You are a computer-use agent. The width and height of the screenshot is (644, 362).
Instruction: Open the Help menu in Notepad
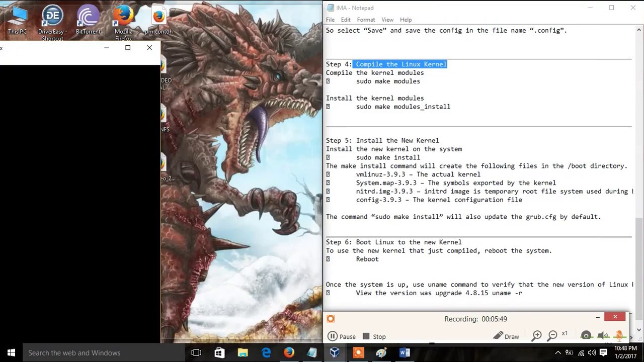(406, 20)
